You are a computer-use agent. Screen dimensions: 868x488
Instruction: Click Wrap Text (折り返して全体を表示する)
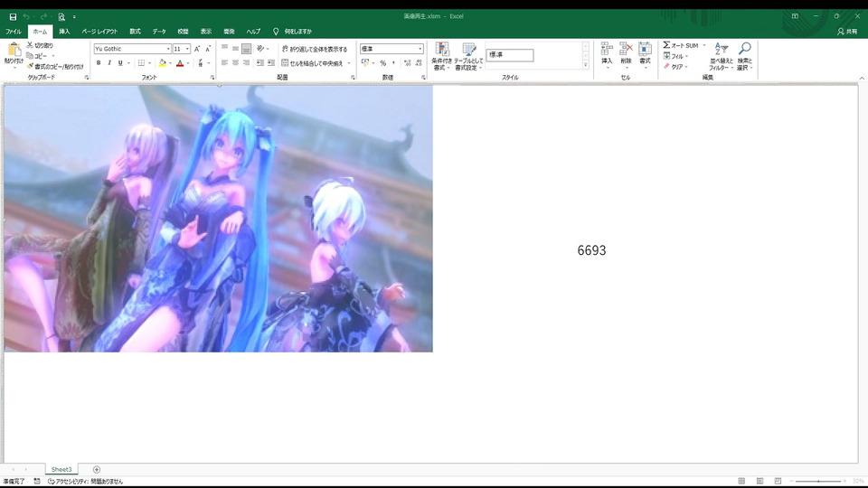pos(315,49)
